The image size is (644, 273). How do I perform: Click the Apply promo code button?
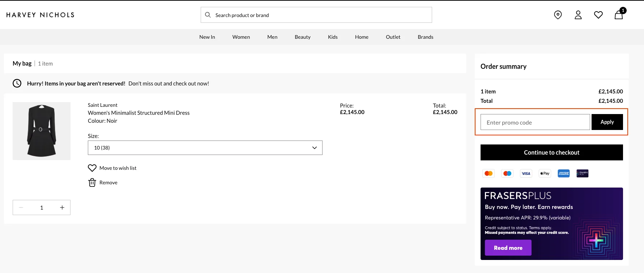(607, 122)
